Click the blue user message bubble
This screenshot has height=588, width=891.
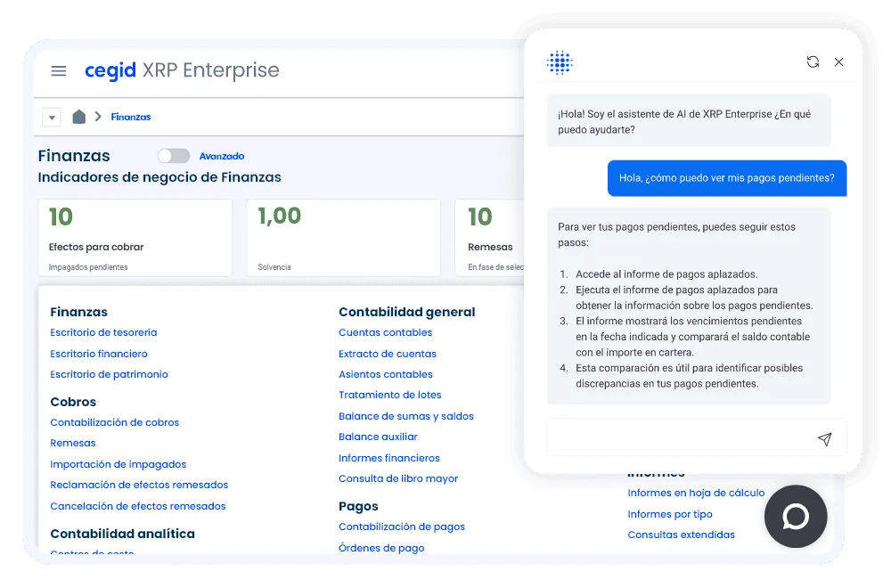pos(727,178)
